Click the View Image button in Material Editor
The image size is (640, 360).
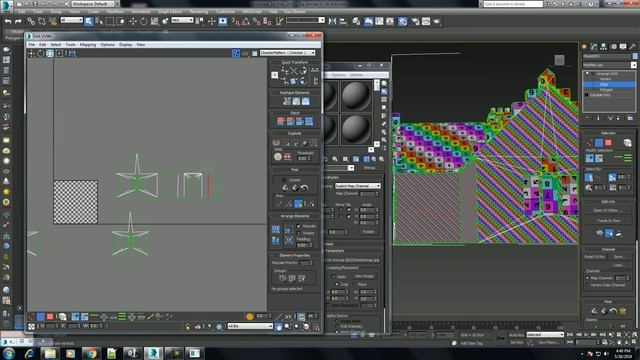point(364,276)
